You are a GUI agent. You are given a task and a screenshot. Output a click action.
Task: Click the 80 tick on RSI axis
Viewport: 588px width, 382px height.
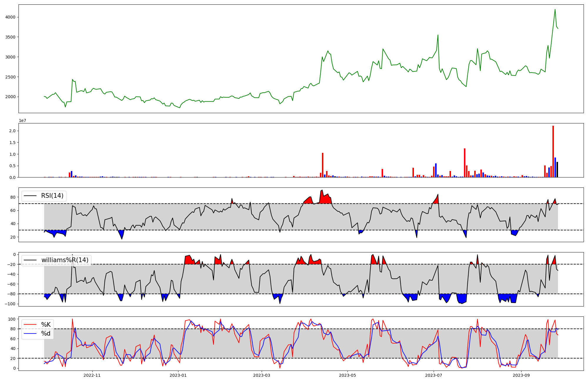(x=13, y=197)
